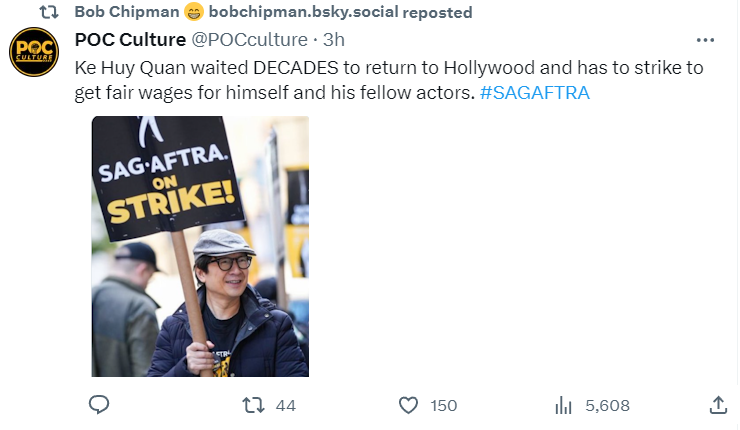This screenshot has height=430, width=740.
Task: Click the repost count of 44
Action: tap(285, 405)
